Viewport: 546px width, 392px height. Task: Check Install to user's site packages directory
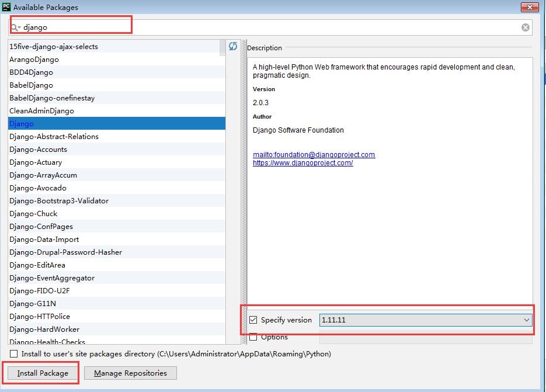13,353
